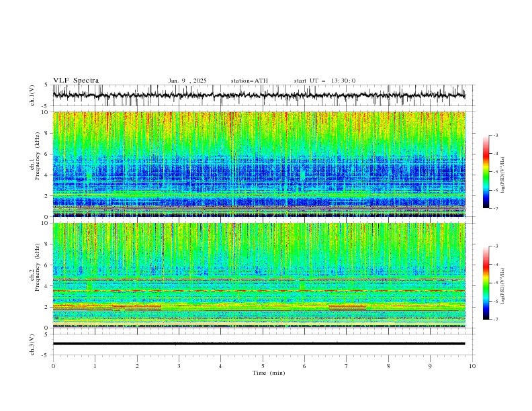Click the color scale bar beside ch.2 spectrogram
The image size is (532, 411).
click(x=486, y=283)
